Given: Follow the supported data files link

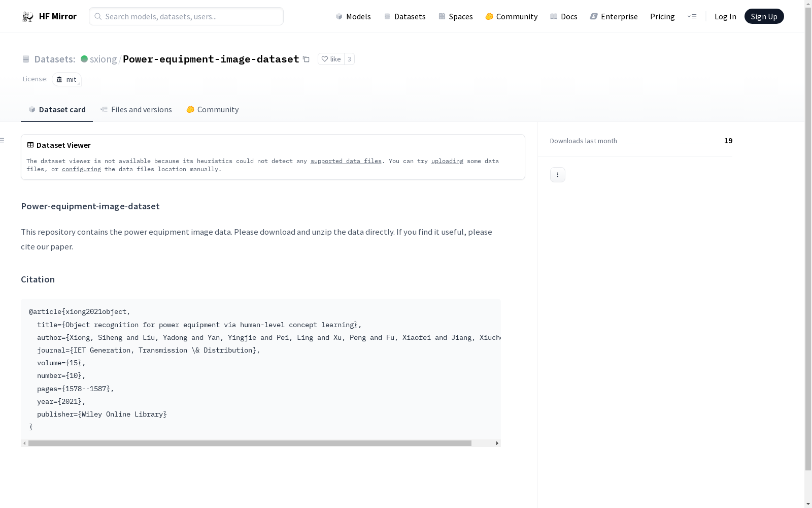Looking at the screenshot, I should [x=346, y=161].
